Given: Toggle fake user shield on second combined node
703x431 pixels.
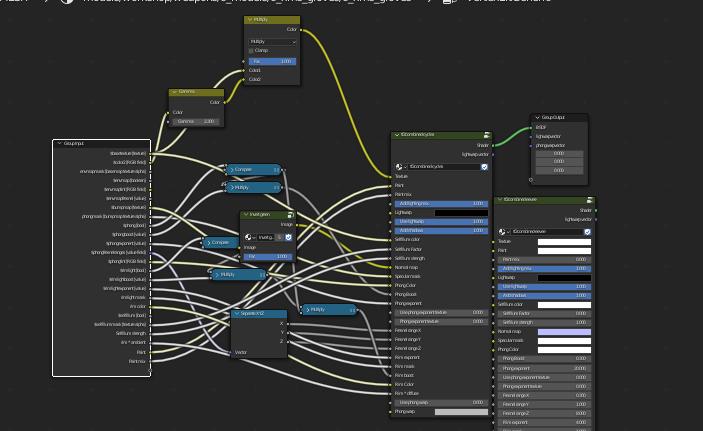Looking at the screenshot, I should 587,232.
